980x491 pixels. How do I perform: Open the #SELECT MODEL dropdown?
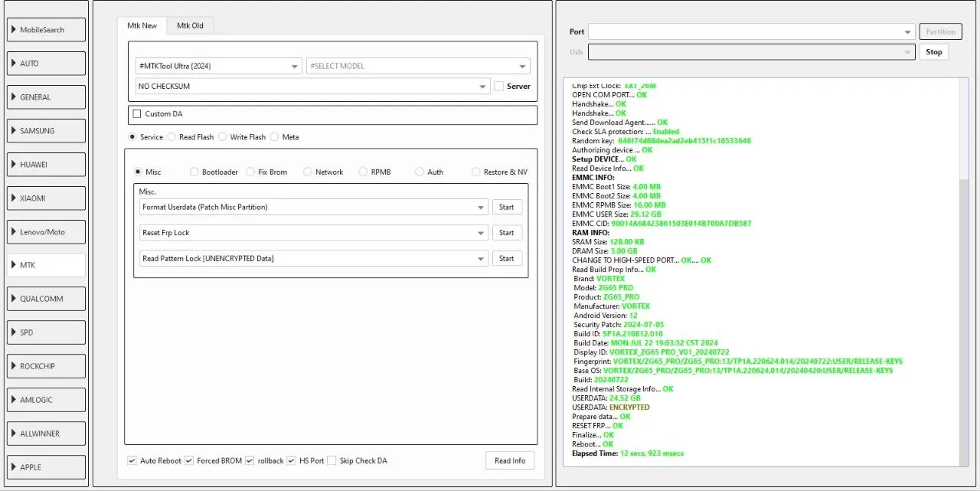(418, 66)
